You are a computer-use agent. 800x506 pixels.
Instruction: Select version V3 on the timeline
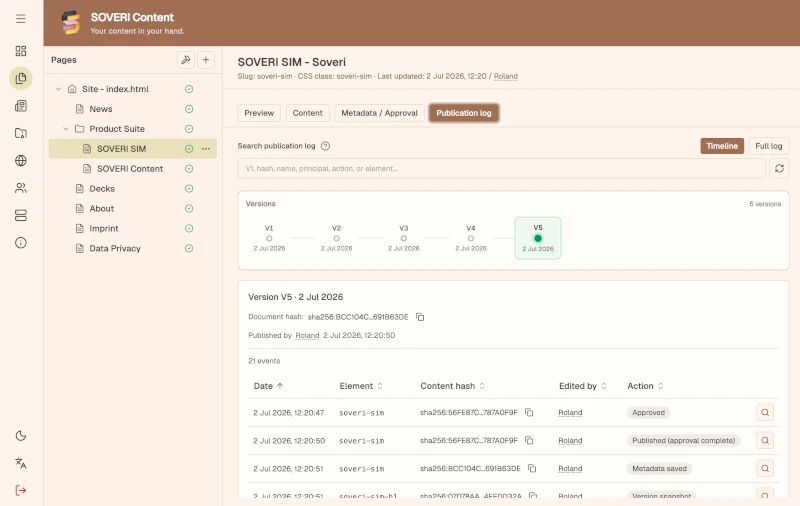tap(404, 238)
